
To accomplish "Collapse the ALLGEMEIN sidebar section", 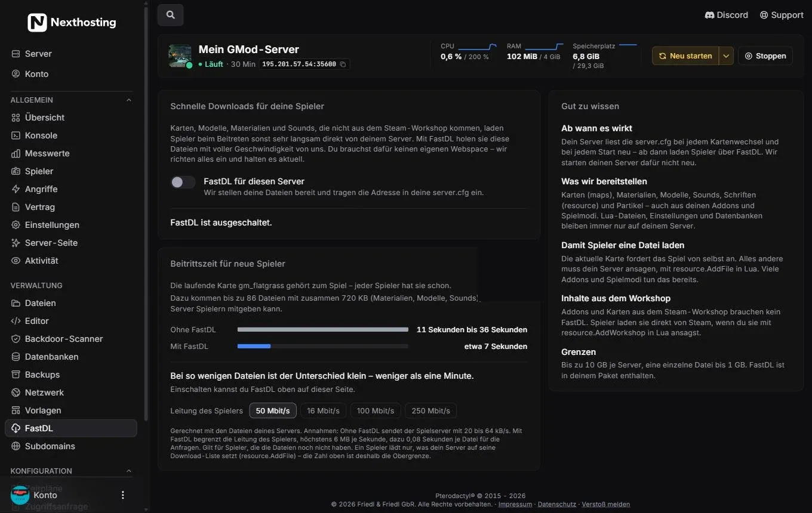I will (129, 100).
